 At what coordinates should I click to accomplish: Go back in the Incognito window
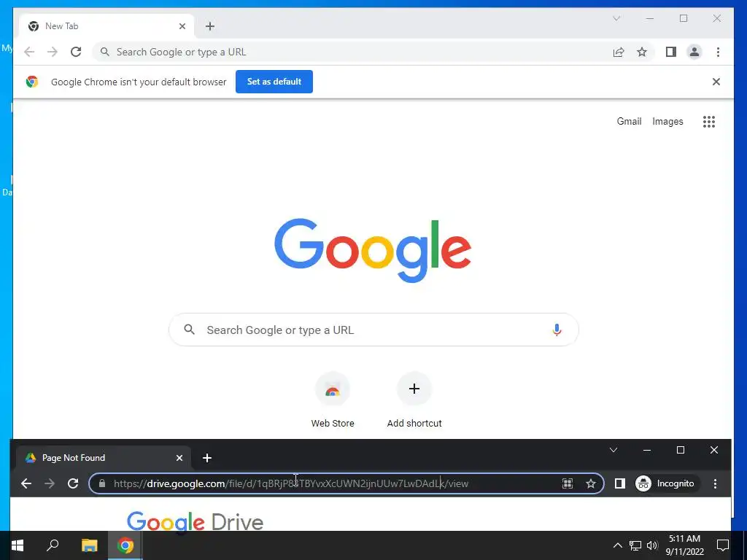pyautogui.click(x=26, y=483)
